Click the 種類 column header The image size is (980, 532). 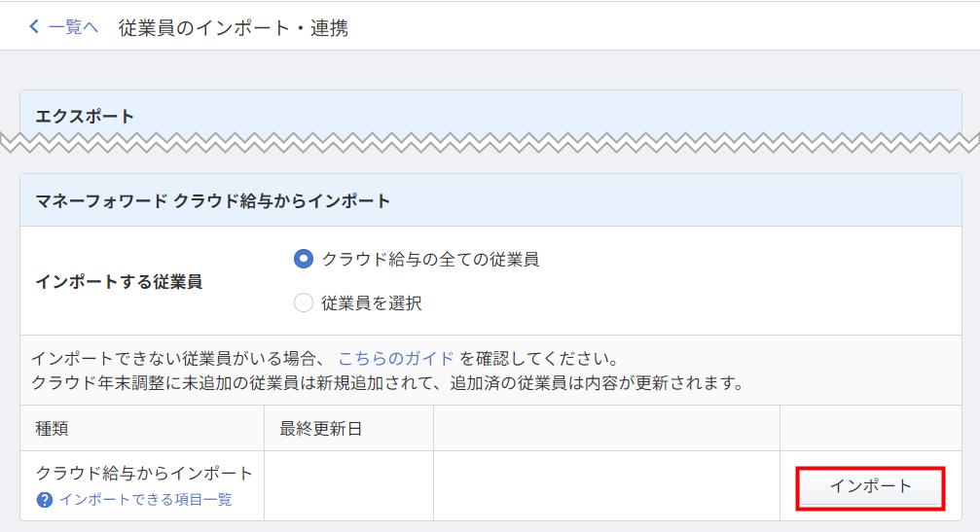tap(53, 429)
